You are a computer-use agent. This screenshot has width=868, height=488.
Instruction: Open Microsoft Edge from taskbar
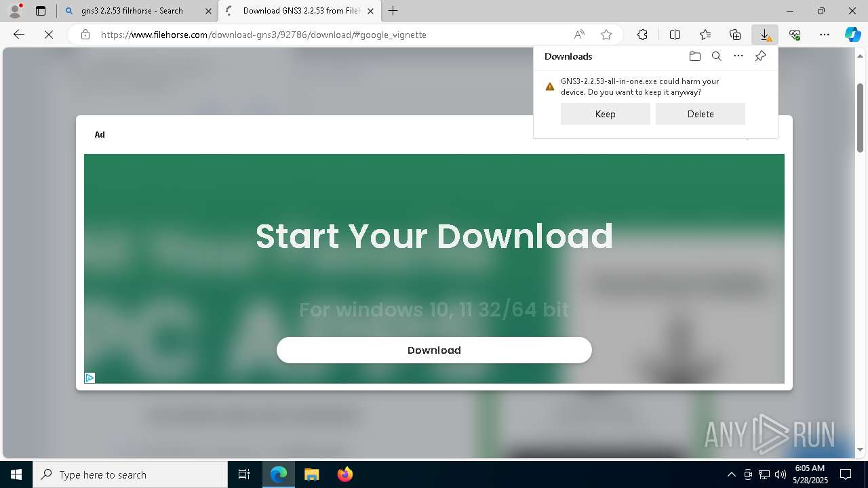point(279,474)
